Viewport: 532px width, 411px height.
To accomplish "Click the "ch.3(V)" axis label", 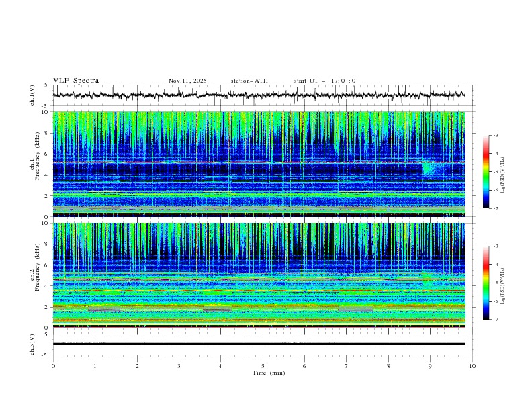I will tap(32, 345).
